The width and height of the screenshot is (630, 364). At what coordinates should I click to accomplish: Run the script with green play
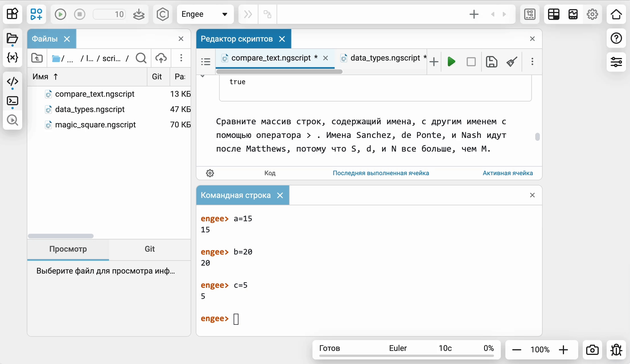click(x=451, y=62)
